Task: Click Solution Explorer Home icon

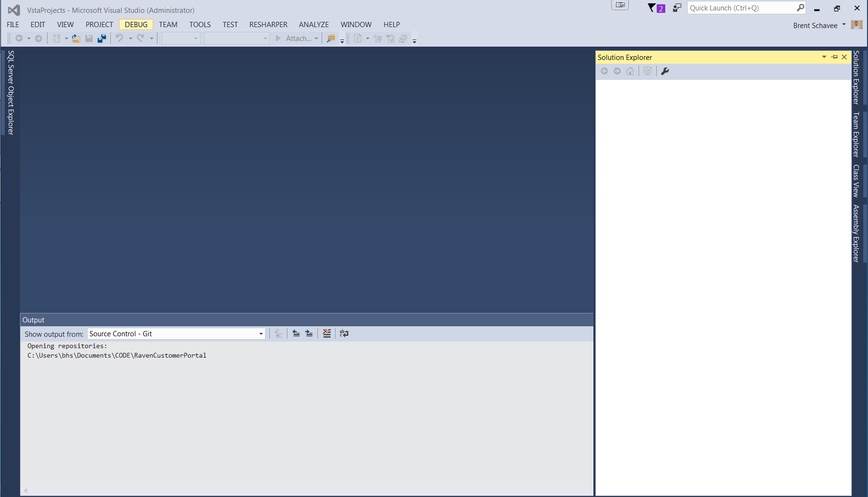Action: [630, 71]
